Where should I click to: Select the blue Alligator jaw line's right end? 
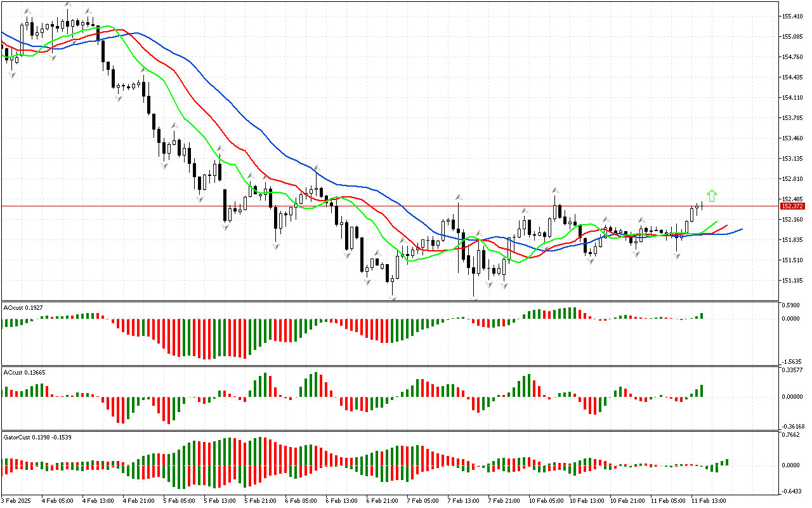[x=741, y=229]
